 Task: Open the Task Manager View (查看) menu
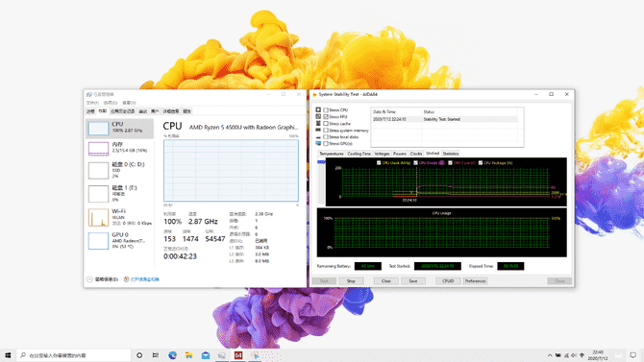coord(129,103)
